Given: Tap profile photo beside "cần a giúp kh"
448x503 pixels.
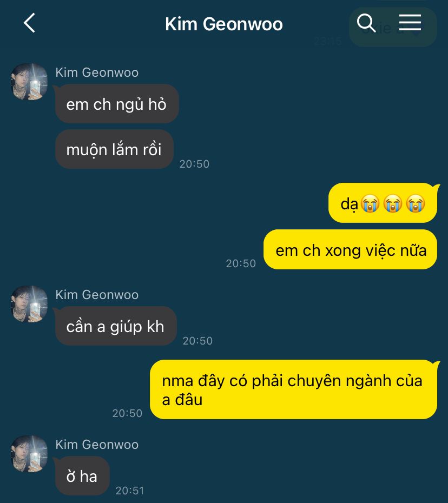Looking at the screenshot, I should tap(29, 304).
